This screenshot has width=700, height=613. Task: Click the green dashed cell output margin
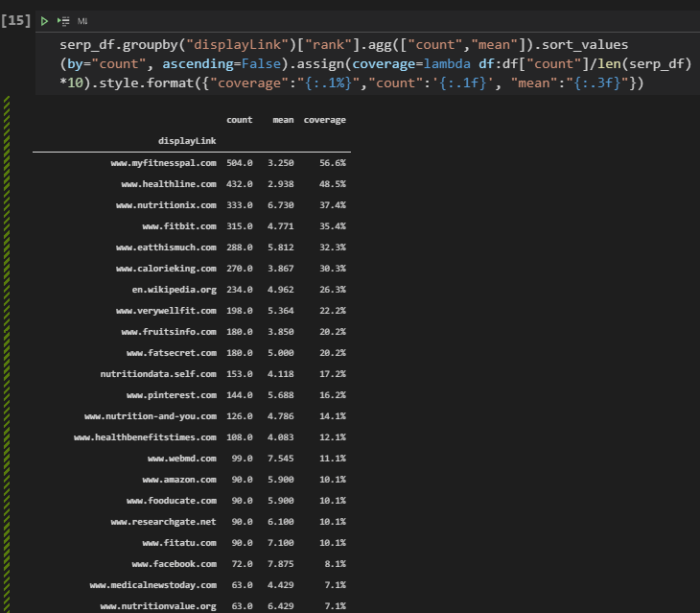point(7,354)
